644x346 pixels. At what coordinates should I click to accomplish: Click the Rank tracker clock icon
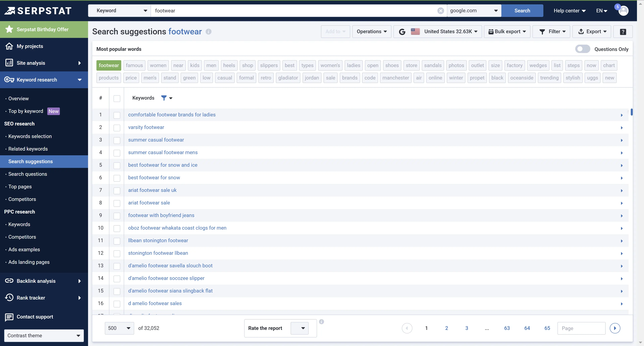pyautogui.click(x=9, y=298)
